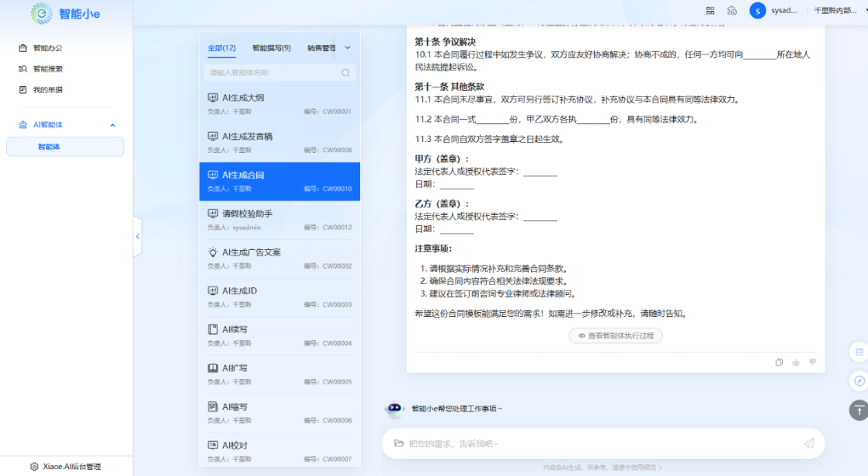Image resolution: width=868 pixels, height=476 pixels.
Task: Collapse the AI智能体 sidebar section
Action: point(113,125)
